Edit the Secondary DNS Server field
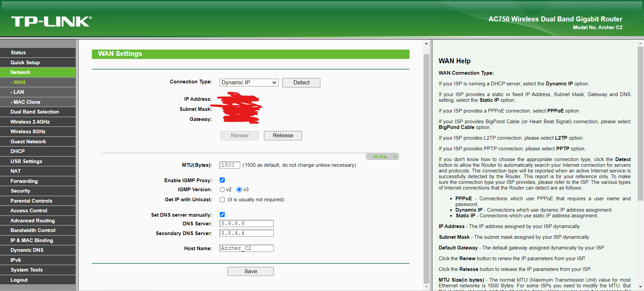 (247, 233)
